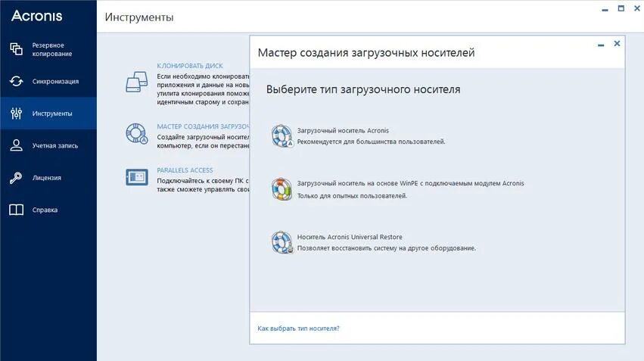The width and height of the screenshot is (644, 361).
Task: Click the Acronis bootable media lifebuoy icon
Action: (x=282, y=136)
